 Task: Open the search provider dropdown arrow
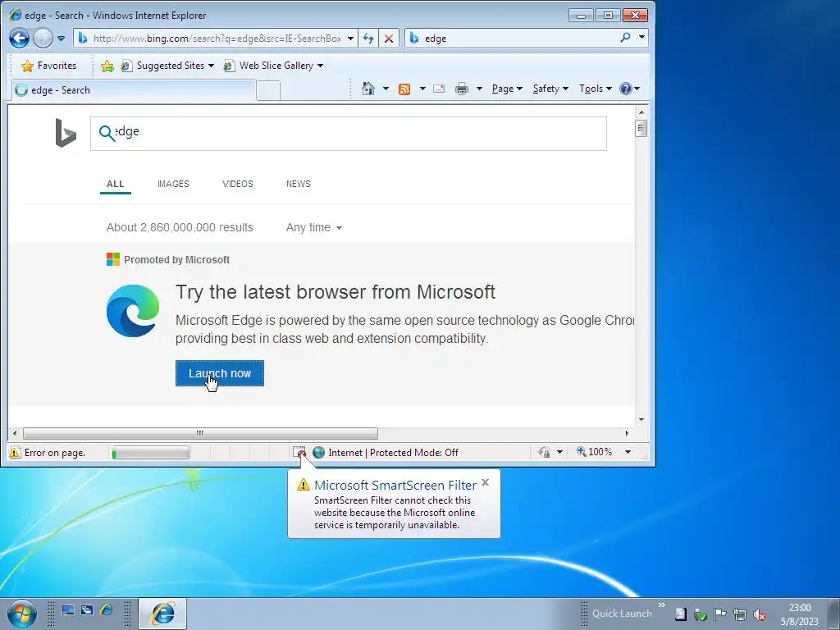(641, 38)
